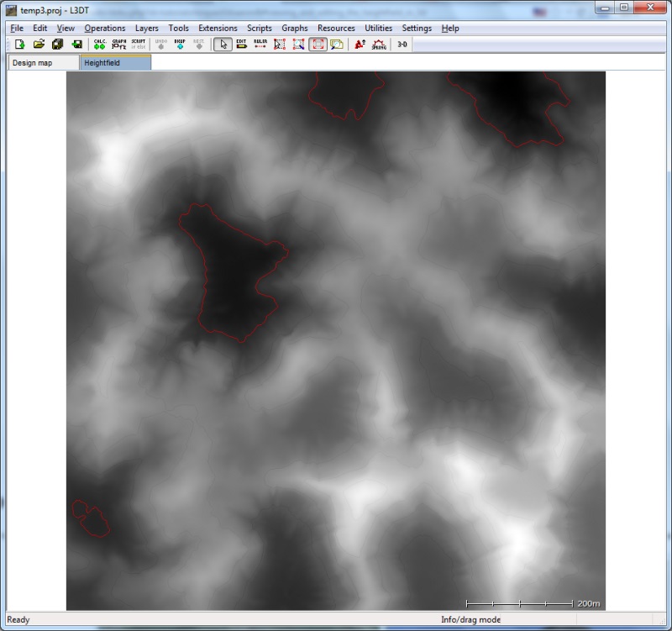Expand the Utilities menu
Image resolution: width=672 pixels, height=631 pixels.
(x=378, y=28)
